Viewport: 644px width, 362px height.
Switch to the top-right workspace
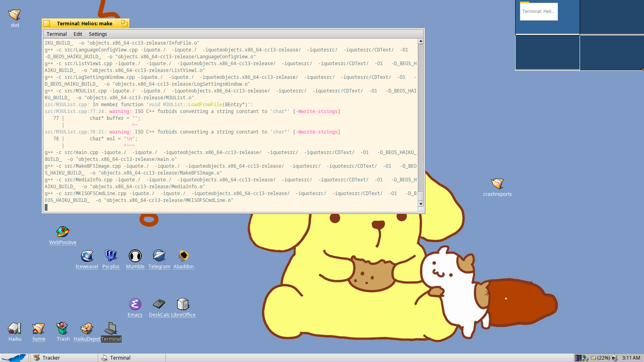click(612, 17)
